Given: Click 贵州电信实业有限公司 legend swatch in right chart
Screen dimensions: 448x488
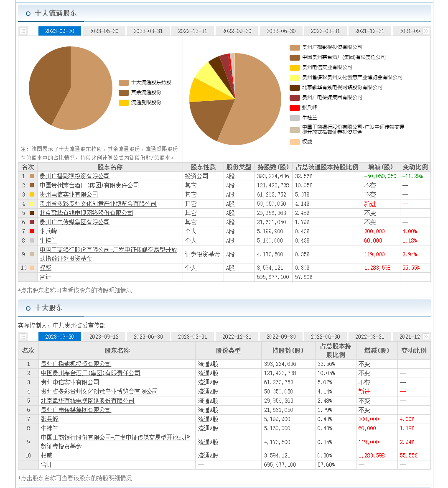Looking at the screenshot, I should (295, 68).
